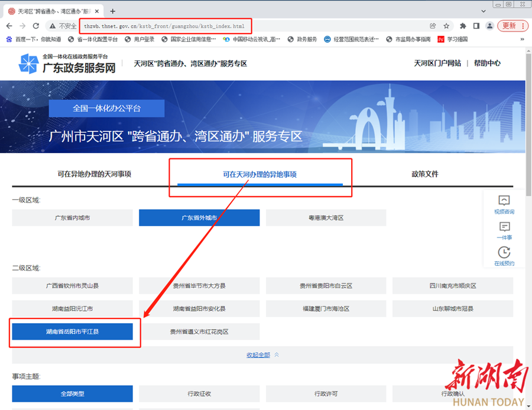Open the 视频咨询 video consultation icon
The width and height of the screenshot is (532, 410).
pos(504,204)
